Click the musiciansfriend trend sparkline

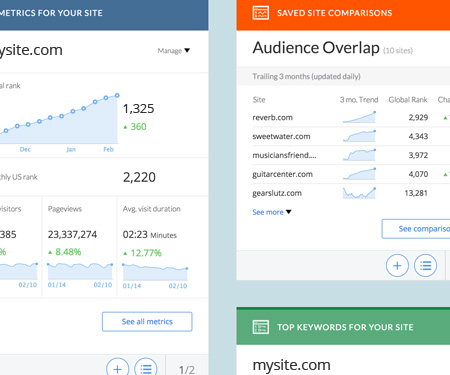pos(359,155)
